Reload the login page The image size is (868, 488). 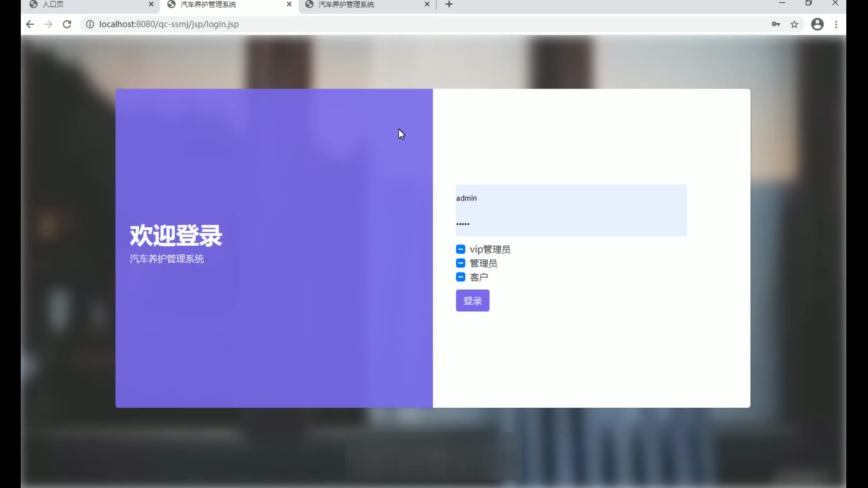click(67, 24)
